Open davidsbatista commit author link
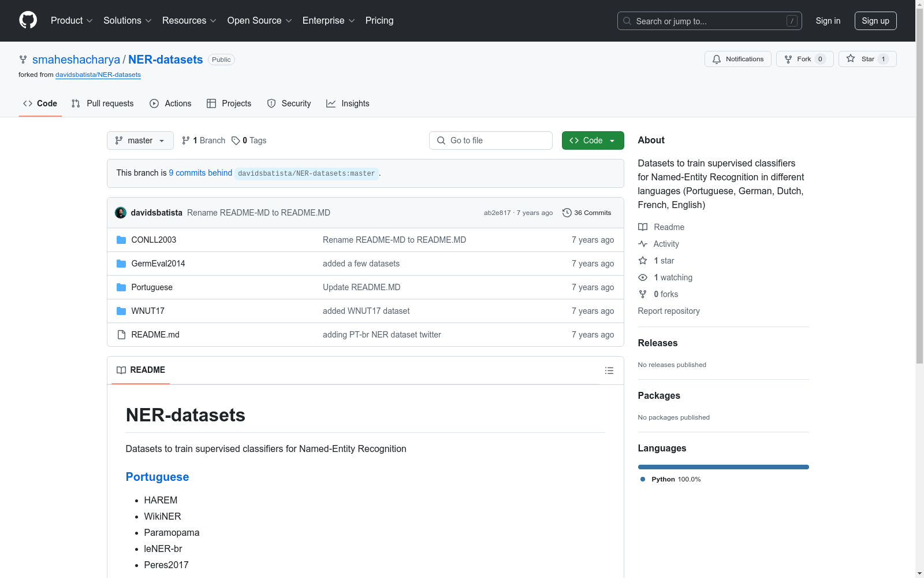 click(157, 213)
